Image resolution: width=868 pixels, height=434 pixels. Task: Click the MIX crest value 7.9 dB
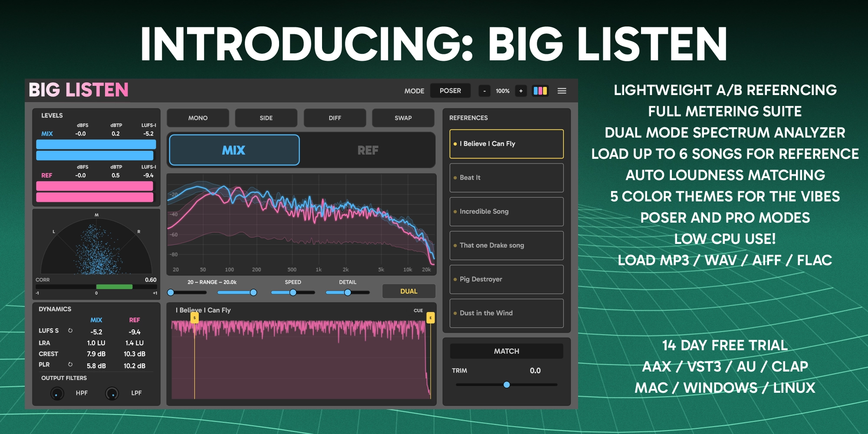[x=96, y=354]
